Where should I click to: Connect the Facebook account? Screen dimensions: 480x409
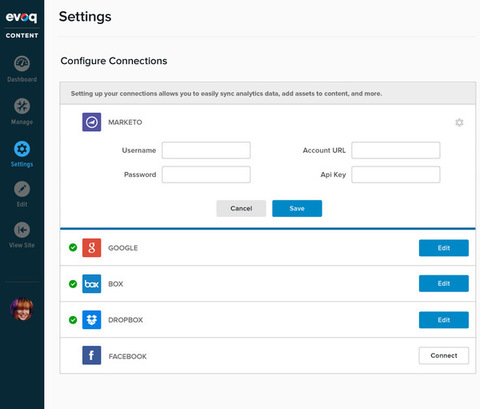click(x=444, y=356)
